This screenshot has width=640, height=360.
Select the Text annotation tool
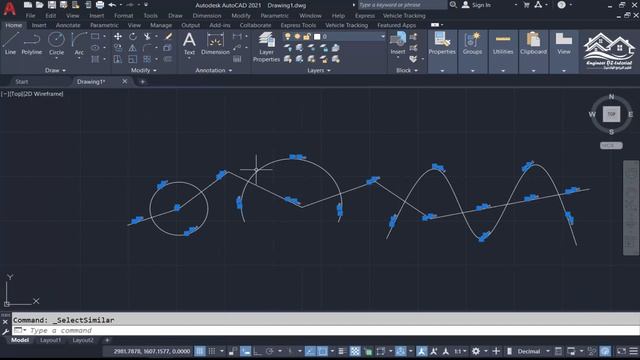pos(189,44)
